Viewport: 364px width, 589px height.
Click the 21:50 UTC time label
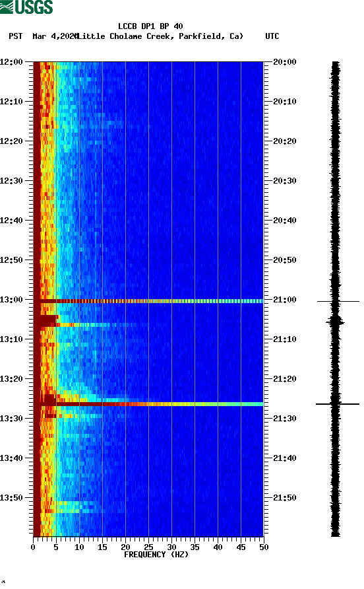(x=285, y=498)
